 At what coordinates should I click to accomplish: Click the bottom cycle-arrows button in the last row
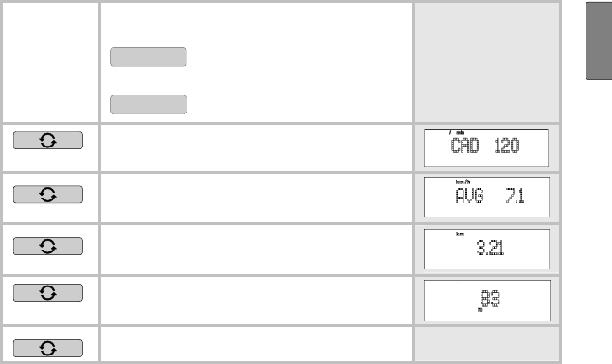coord(48,348)
